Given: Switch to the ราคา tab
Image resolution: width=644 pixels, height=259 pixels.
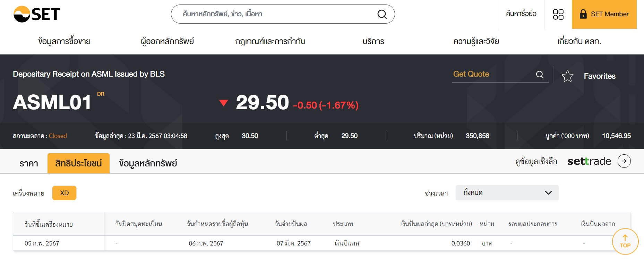Looking at the screenshot, I should pyautogui.click(x=29, y=163).
